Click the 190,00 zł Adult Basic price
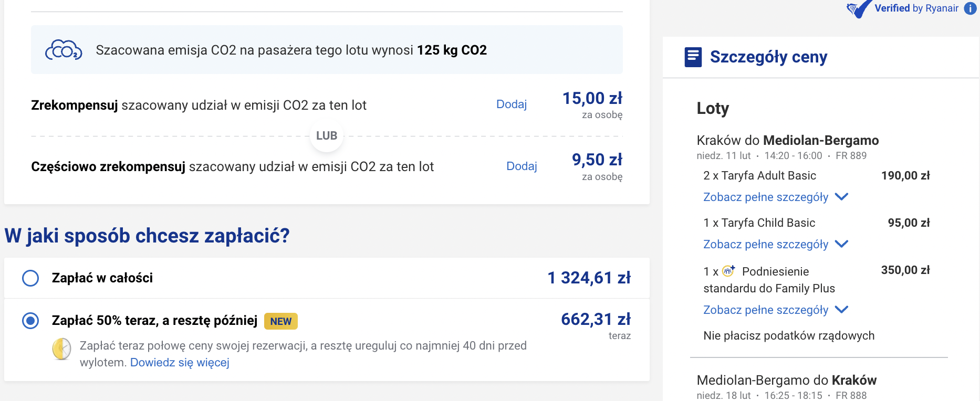This screenshot has height=401, width=980. (x=905, y=176)
